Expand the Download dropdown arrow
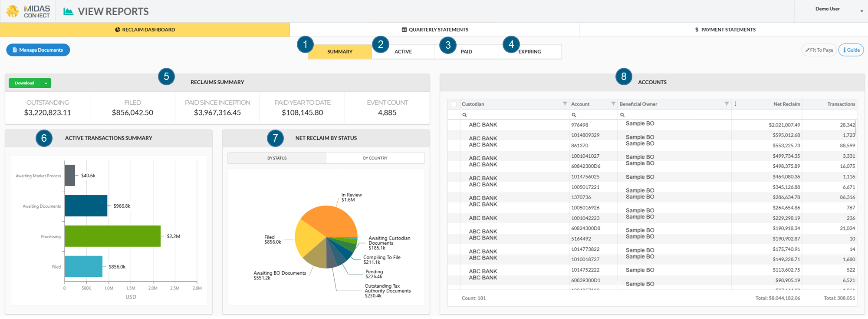 pyautogui.click(x=46, y=83)
